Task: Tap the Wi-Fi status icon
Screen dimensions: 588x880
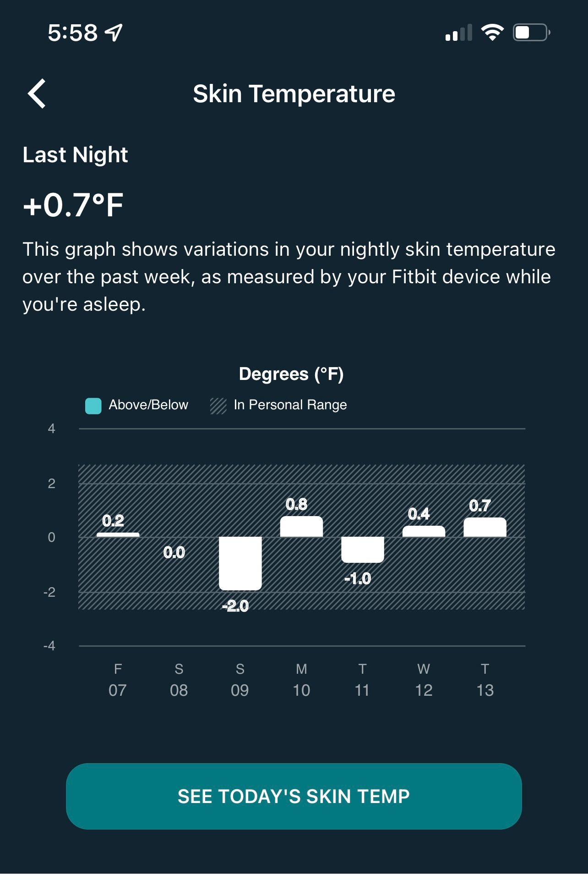Action: point(492,33)
